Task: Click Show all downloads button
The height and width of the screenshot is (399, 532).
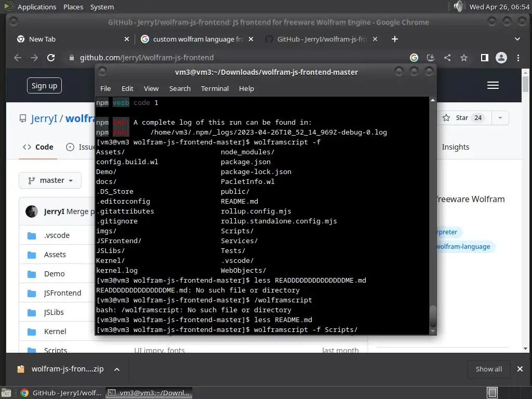Action: point(488,369)
